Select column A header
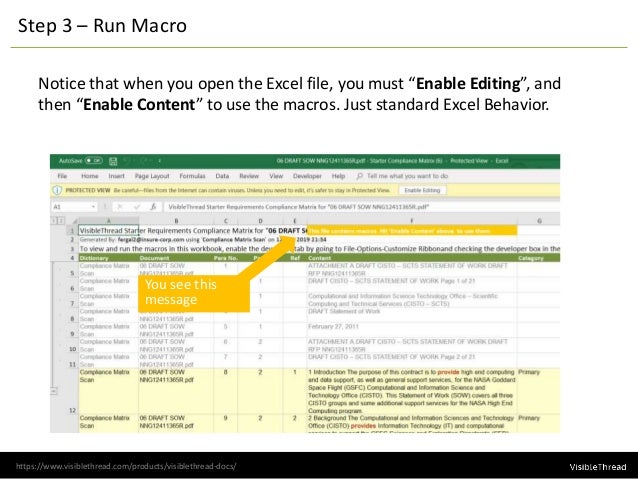 [108, 221]
